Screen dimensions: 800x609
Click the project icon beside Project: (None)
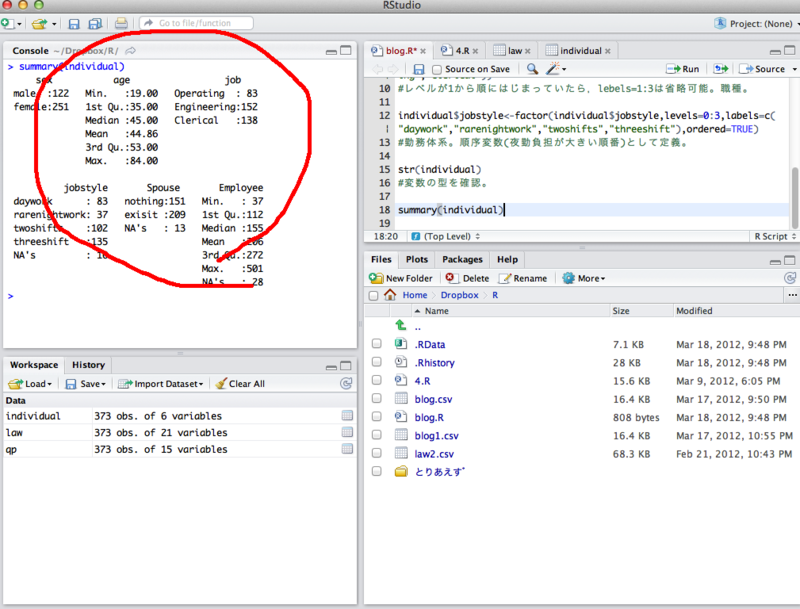(x=720, y=23)
